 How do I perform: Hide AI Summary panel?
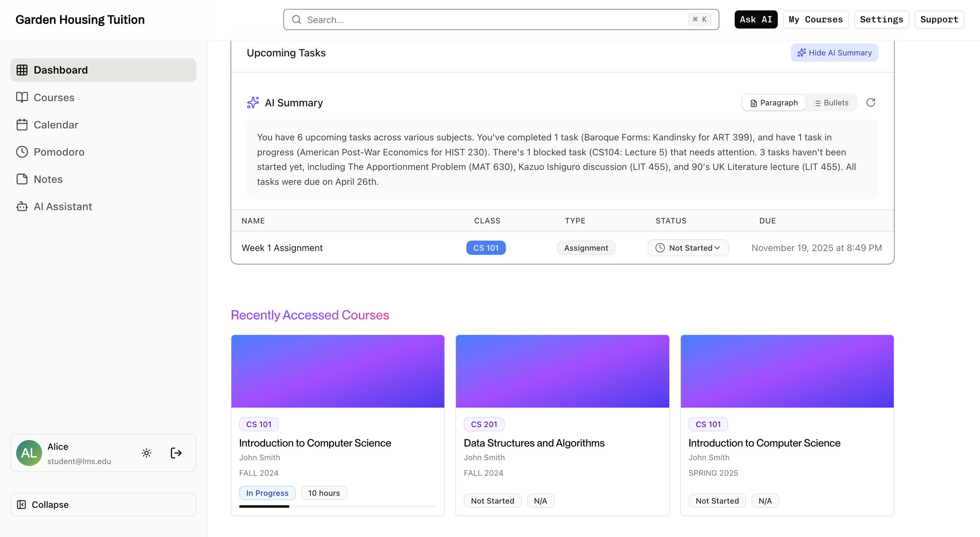click(834, 53)
